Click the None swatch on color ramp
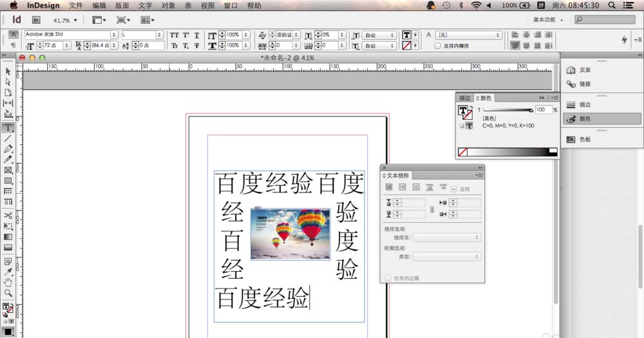 [x=462, y=152]
